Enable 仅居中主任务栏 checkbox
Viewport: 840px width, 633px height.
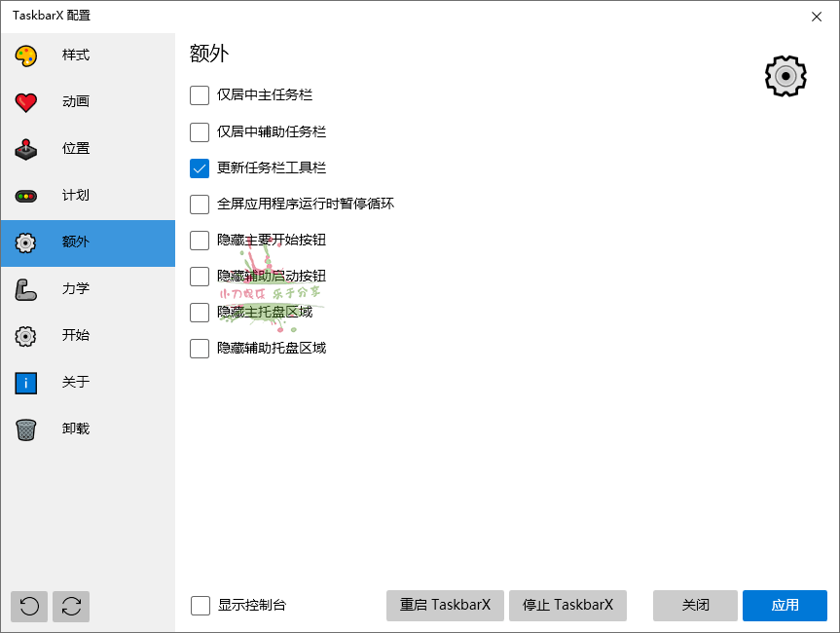(200, 95)
